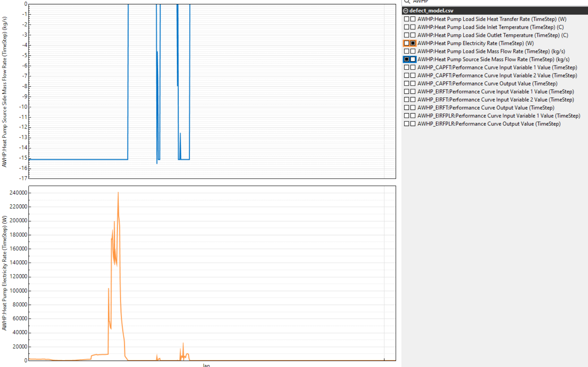This screenshot has width=588, height=367.
Task: Tick second checkbox for AWHP_CAPFT Input Variable 1
Action: [x=413, y=67]
